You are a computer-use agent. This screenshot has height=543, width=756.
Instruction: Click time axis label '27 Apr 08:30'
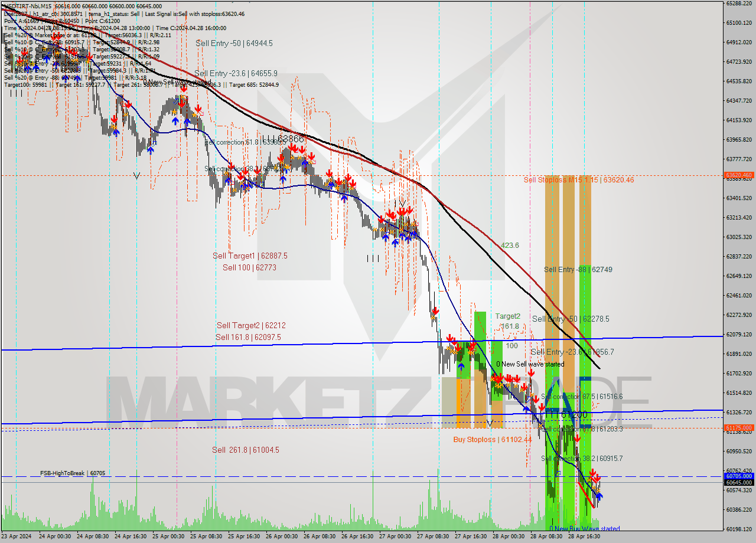pyautogui.click(x=432, y=537)
